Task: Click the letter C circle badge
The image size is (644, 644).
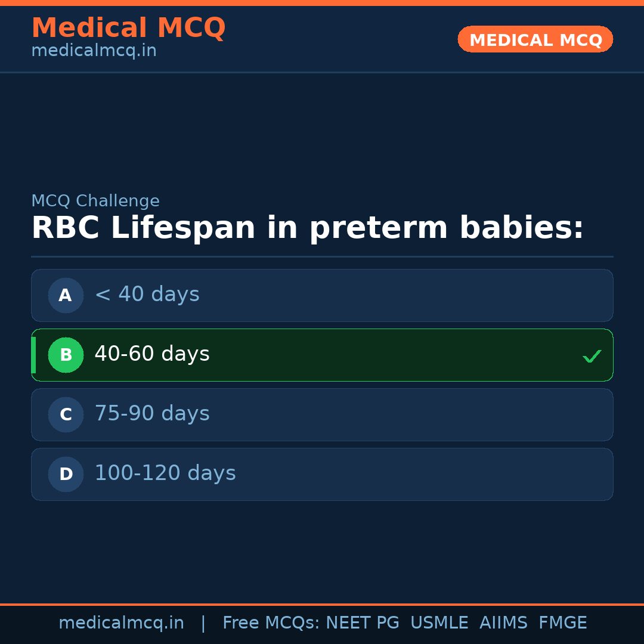Action: click(x=66, y=414)
